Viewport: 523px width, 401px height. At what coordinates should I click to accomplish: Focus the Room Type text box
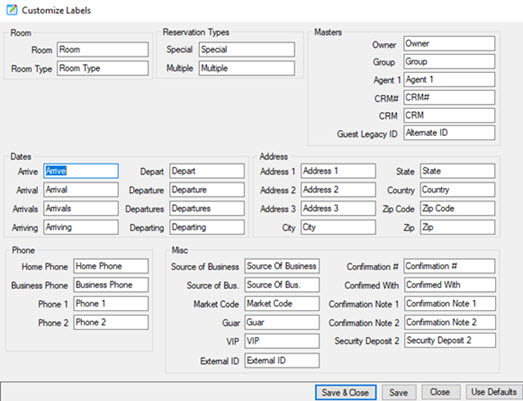(103, 68)
